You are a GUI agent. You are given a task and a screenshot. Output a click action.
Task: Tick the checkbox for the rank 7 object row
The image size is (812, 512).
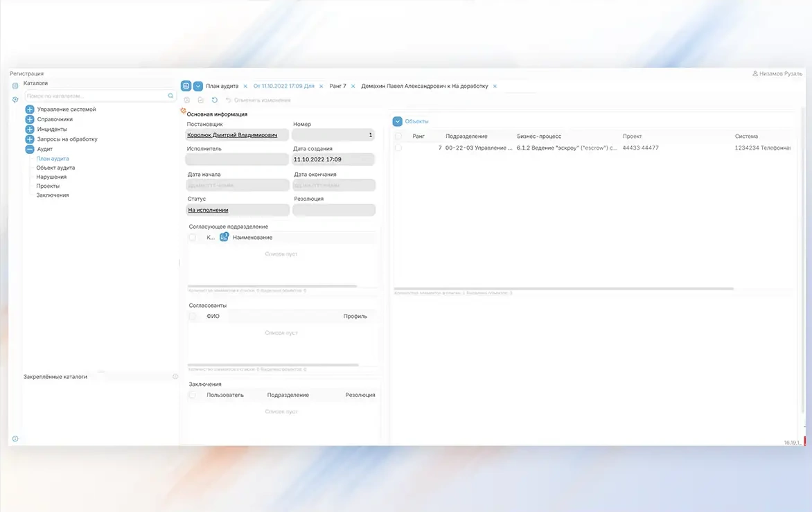tap(398, 148)
